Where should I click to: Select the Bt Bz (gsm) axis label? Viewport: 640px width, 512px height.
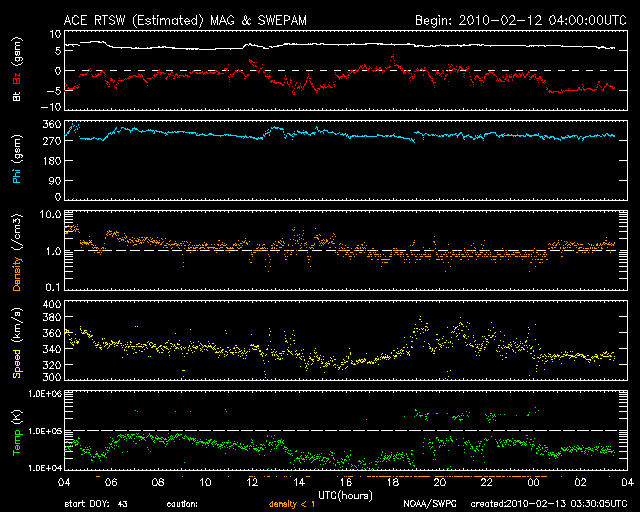tap(17, 72)
